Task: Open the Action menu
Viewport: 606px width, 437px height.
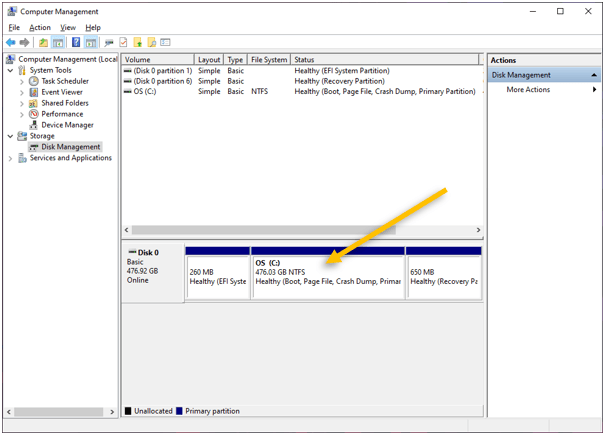Action: [40, 27]
